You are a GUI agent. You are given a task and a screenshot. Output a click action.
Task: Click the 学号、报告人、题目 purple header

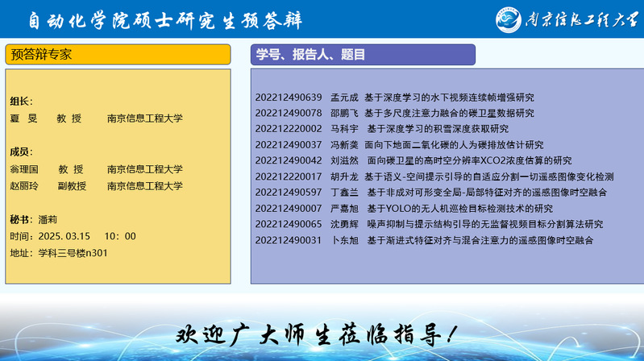pos(363,55)
